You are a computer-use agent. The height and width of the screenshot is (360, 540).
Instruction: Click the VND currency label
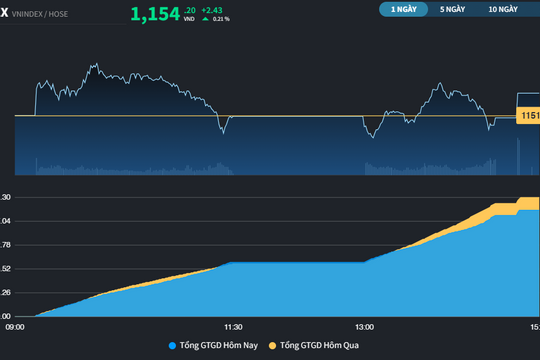point(189,19)
